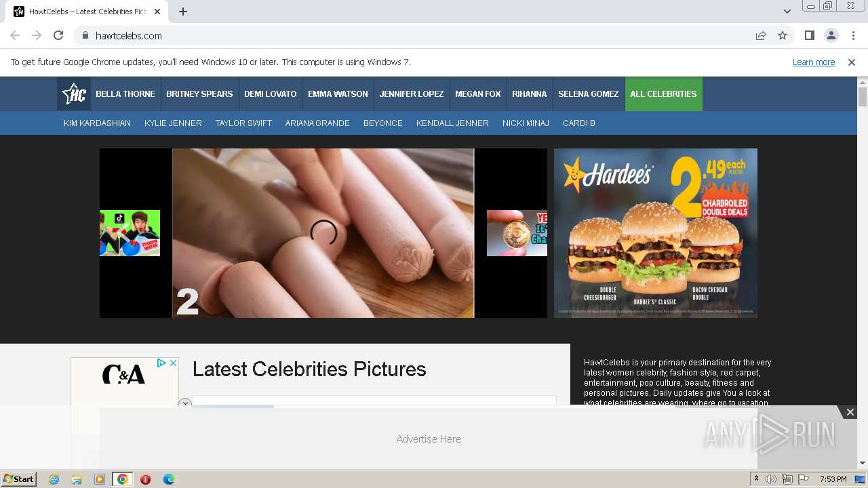The image size is (868, 488).
Task: Open Action Center flag icon
Action: point(804,479)
